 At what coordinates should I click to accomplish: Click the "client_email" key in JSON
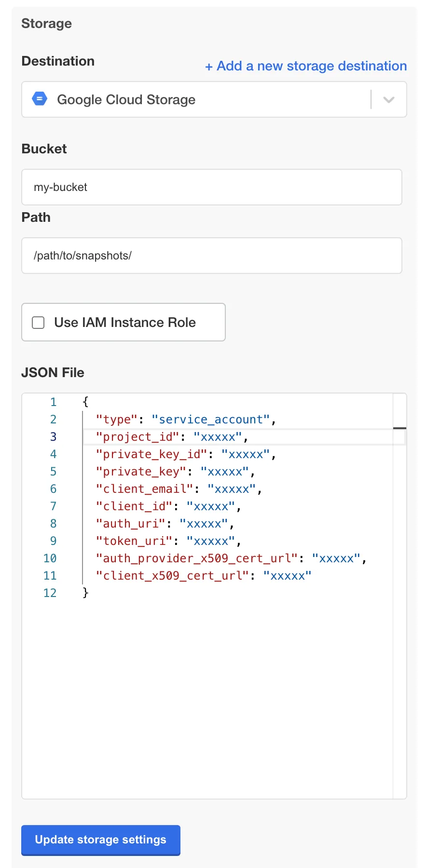click(x=145, y=489)
